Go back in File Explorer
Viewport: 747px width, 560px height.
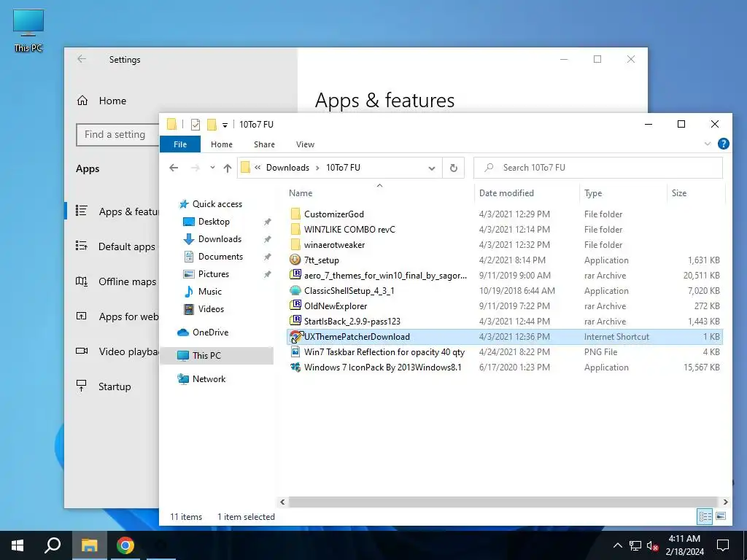point(174,168)
